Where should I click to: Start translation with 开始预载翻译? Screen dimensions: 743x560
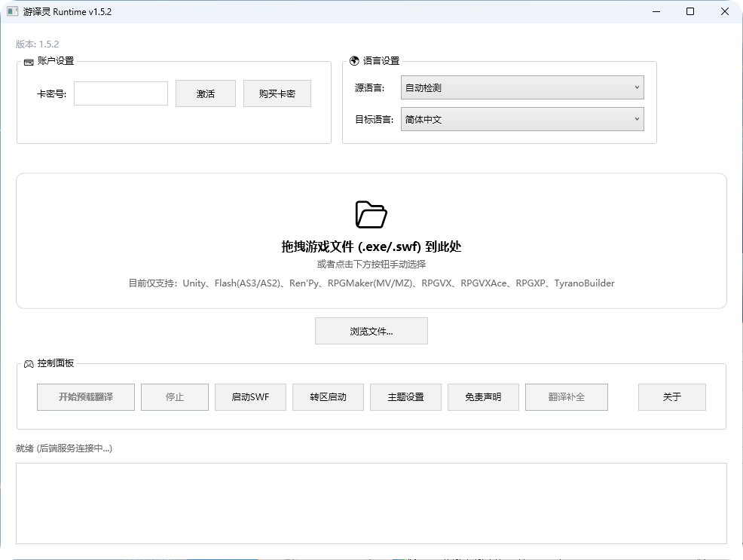[x=85, y=396]
